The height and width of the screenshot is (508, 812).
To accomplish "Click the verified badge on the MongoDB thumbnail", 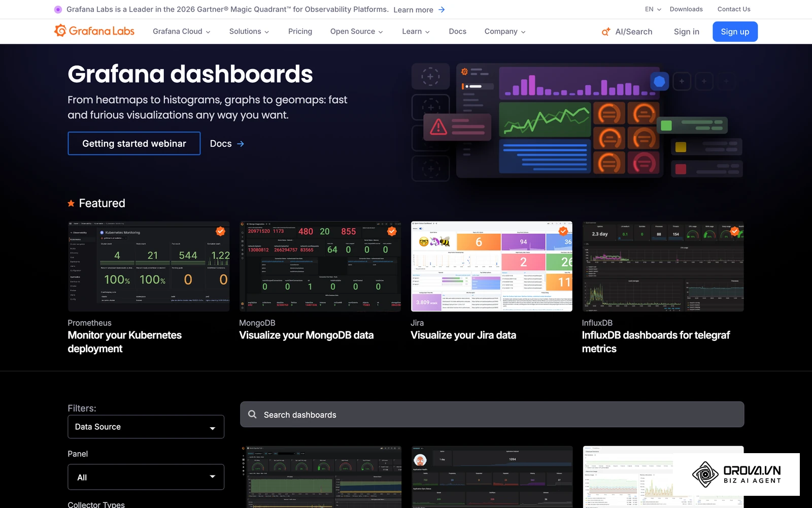I will coord(392,231).
